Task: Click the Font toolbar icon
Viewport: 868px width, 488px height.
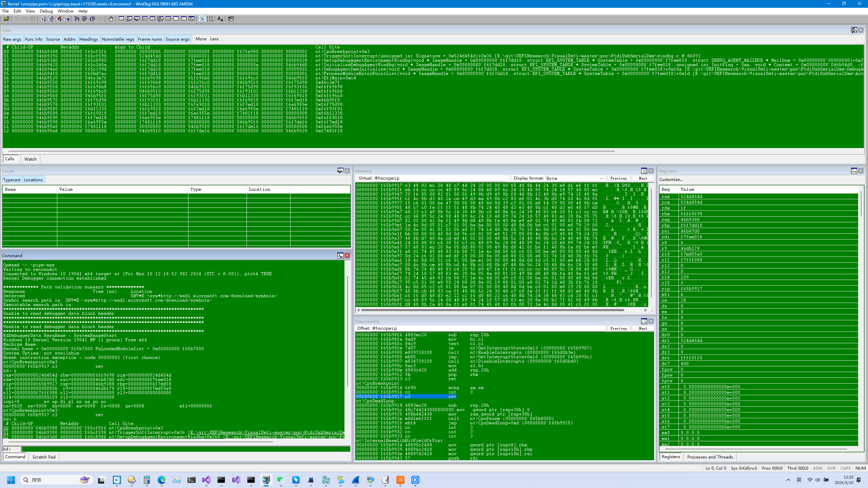Action: pyautogui.click(x=220, y=19)
